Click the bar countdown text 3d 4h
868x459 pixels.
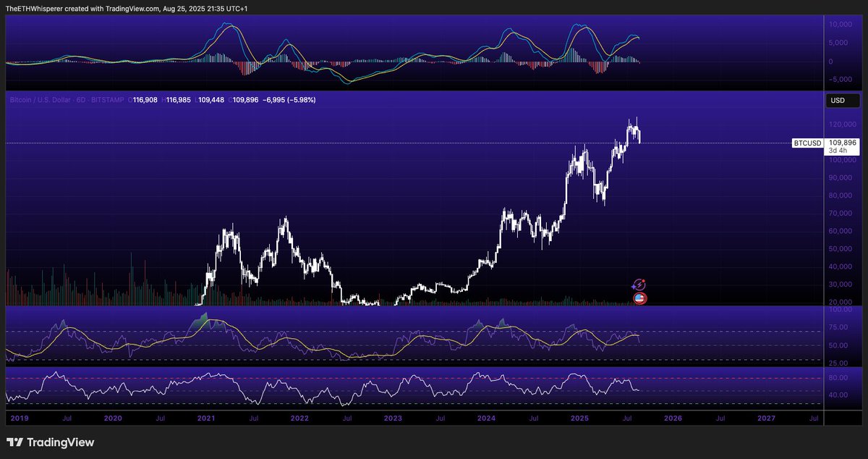(x=838, y=151)
